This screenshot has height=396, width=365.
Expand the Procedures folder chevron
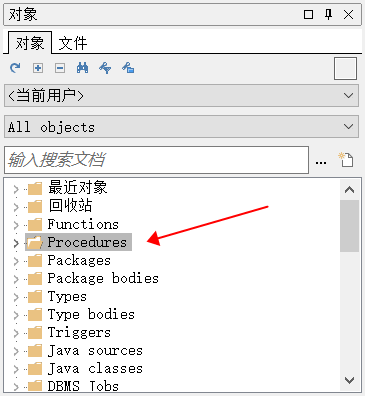pos(16,243)
